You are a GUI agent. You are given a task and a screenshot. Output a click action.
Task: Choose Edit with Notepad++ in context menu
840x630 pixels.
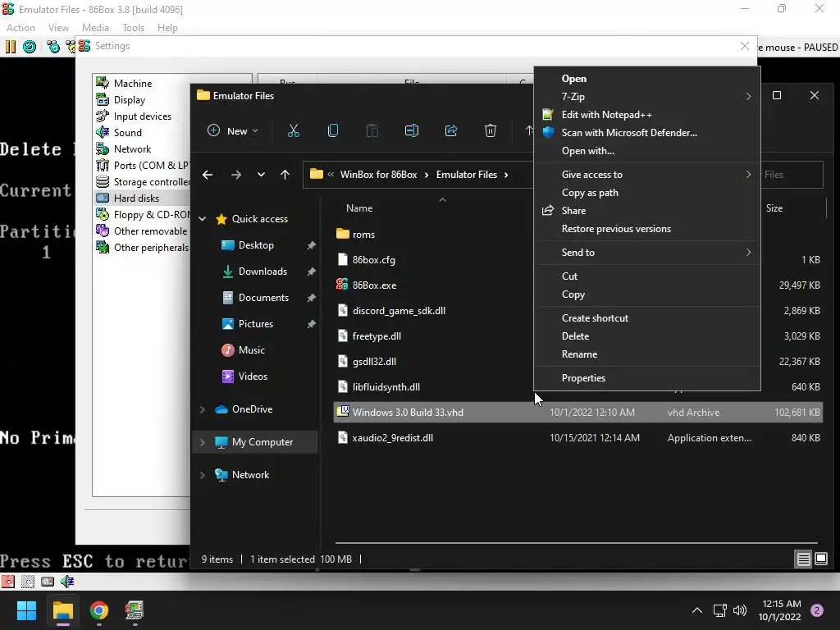pos(647,115)
